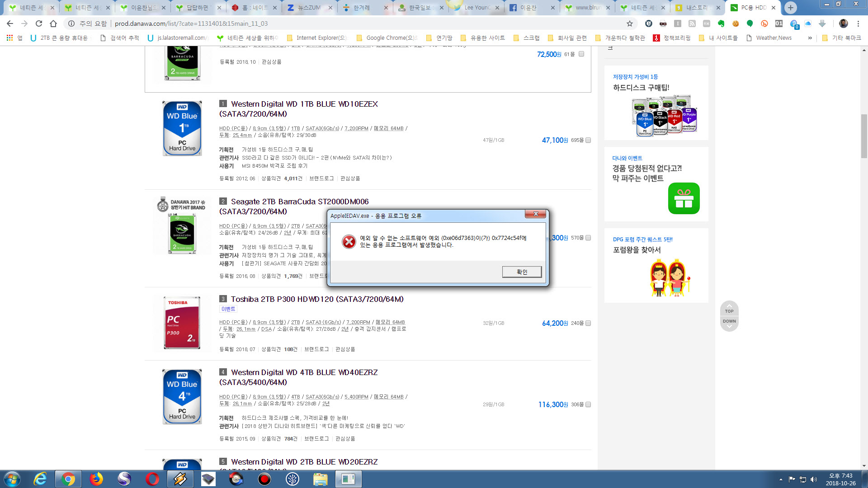Open the Apps shortcut in bookmarks bar

[x=14, y=38]
